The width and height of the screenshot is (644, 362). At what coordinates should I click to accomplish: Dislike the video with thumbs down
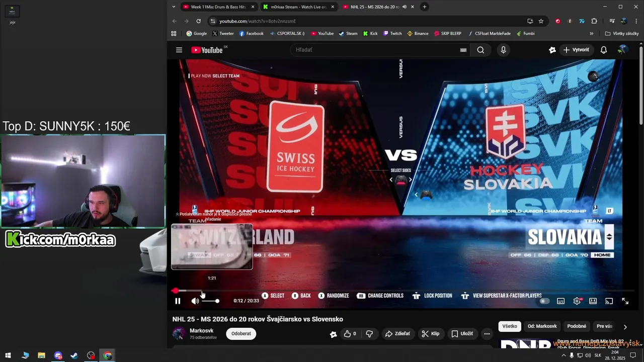pos(369,333)
